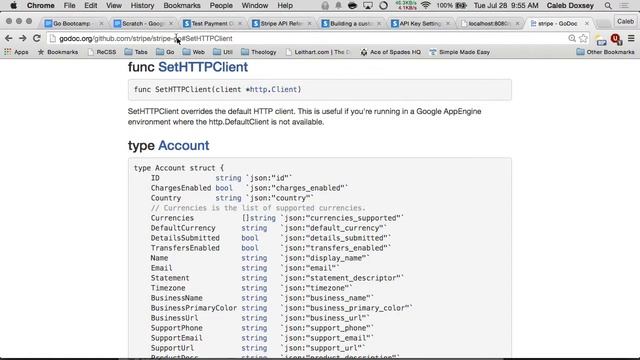Click the AirPlay display icon
640x360 pixels.
tap(368, 6)
